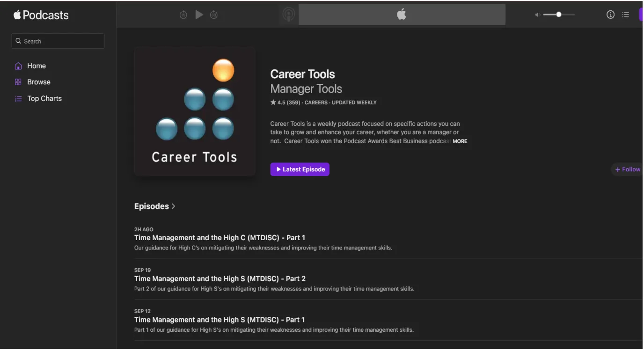Click the Apple logo in the now-playing display
This screenshot has width=644, height=351.
click(402, 15)
